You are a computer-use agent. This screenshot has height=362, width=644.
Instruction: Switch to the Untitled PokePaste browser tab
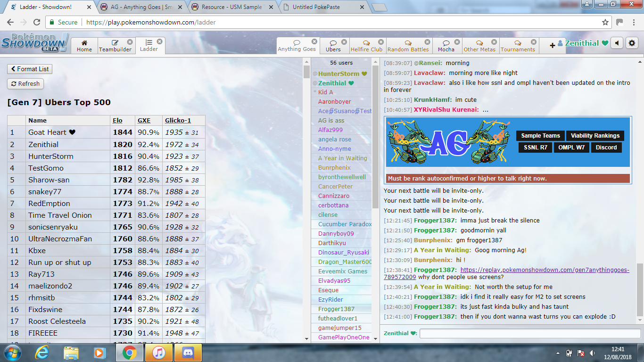[323, 7]
